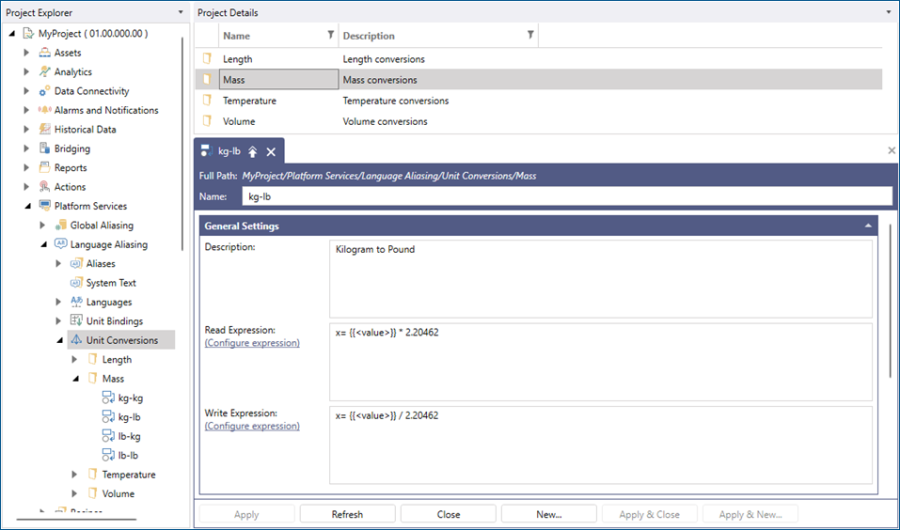Click the Alarms and Notifications icon
Viewport: 900px width, 530px height.
pos(44,110)
